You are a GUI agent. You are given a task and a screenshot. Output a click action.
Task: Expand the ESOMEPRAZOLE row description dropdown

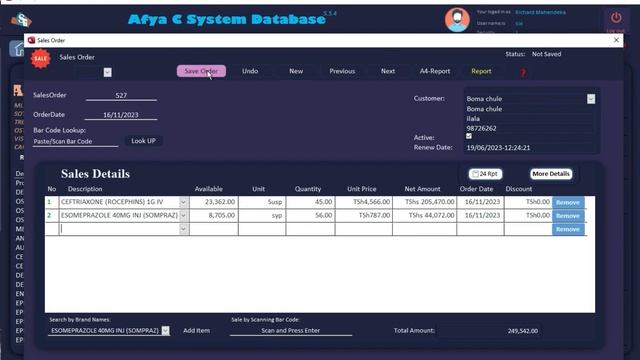point(183,216)
